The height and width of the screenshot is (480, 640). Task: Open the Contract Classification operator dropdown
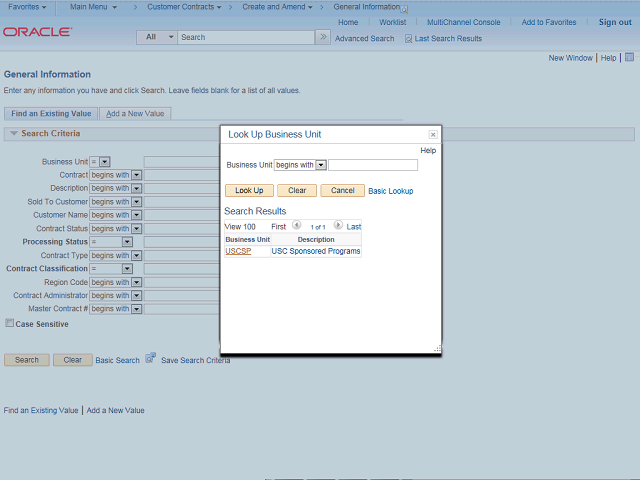[127, 269]
